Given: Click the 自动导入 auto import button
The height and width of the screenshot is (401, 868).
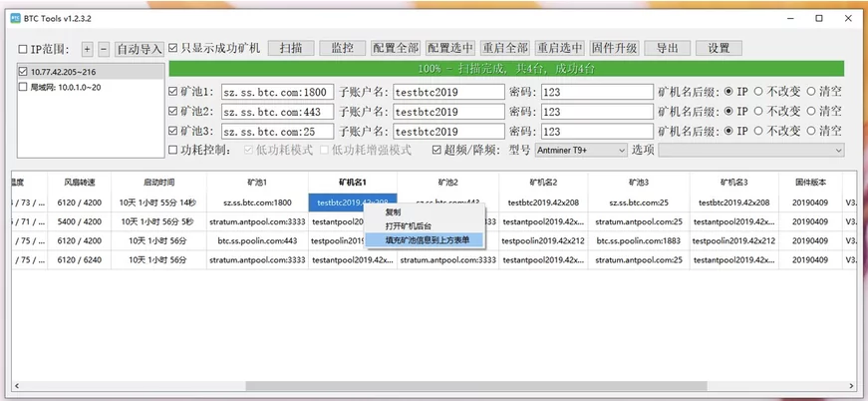Looking at the screenshot, I should pyautogui.click(x=139, y=49).
